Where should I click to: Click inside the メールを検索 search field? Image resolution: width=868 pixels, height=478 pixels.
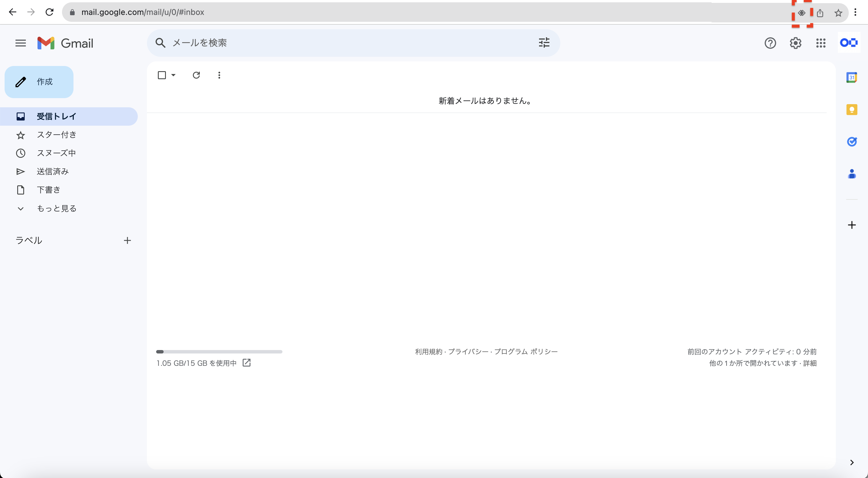tap(337, 43)
